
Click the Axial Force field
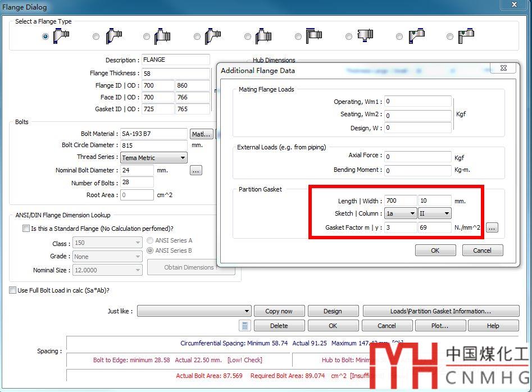pyautogui.click(x=417, y=156)
